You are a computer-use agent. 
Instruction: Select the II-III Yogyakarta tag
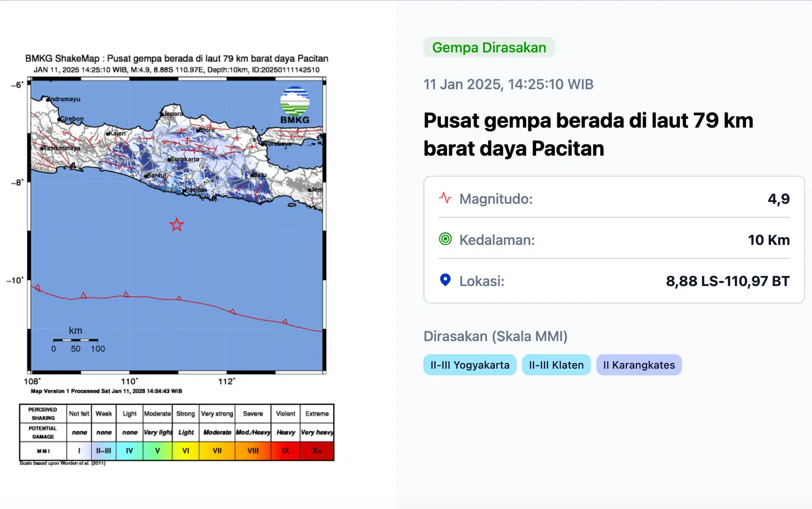[x=470, y=365]
